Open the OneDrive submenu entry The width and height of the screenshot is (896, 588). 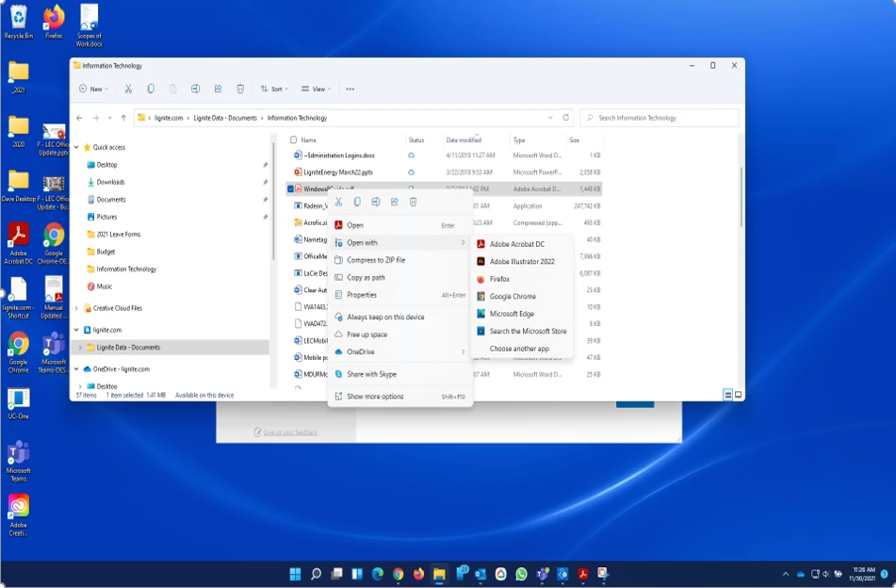pos(400,352)
